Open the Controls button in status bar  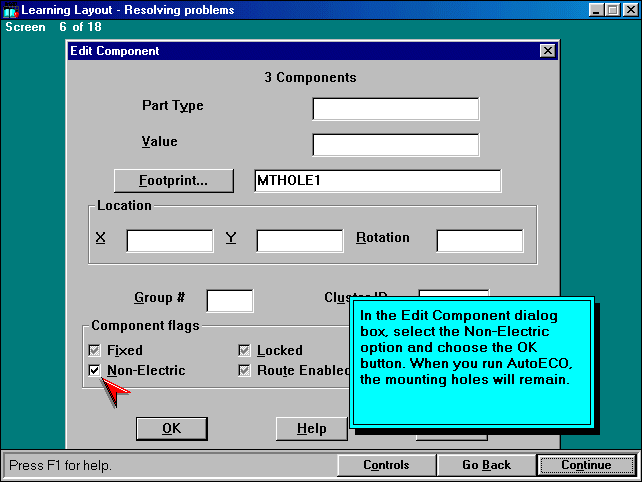pyautogui.click(x=386, y=465)
